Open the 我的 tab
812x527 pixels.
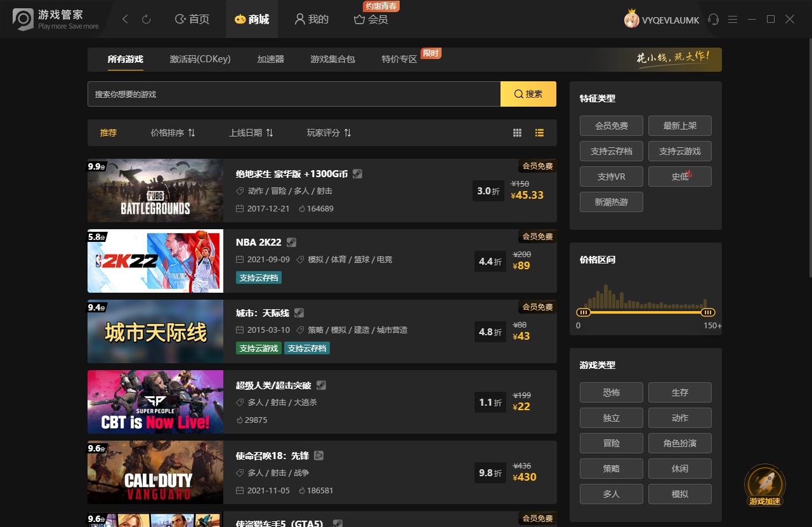[311, 20]
